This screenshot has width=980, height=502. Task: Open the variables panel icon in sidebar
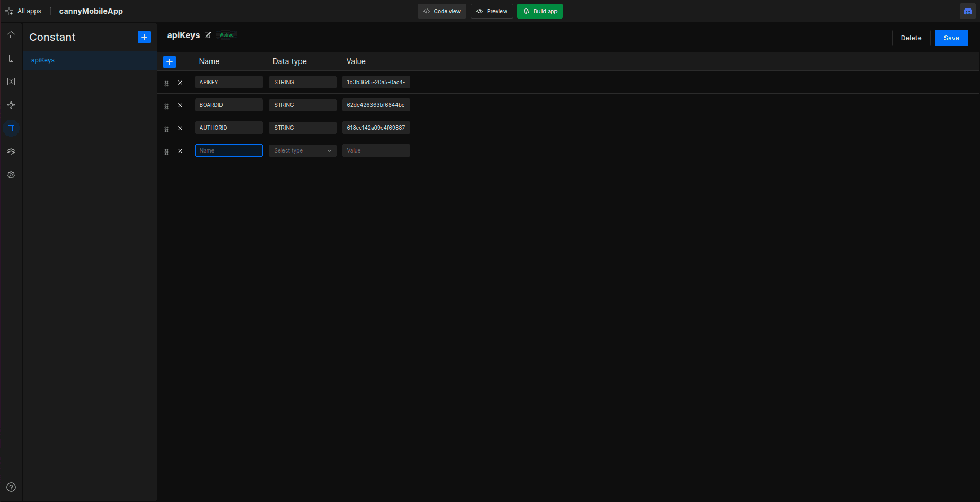pos(11,82)
